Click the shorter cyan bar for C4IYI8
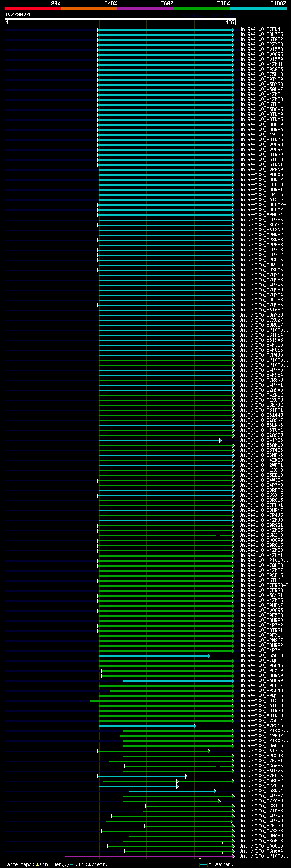 coord(160,440)
